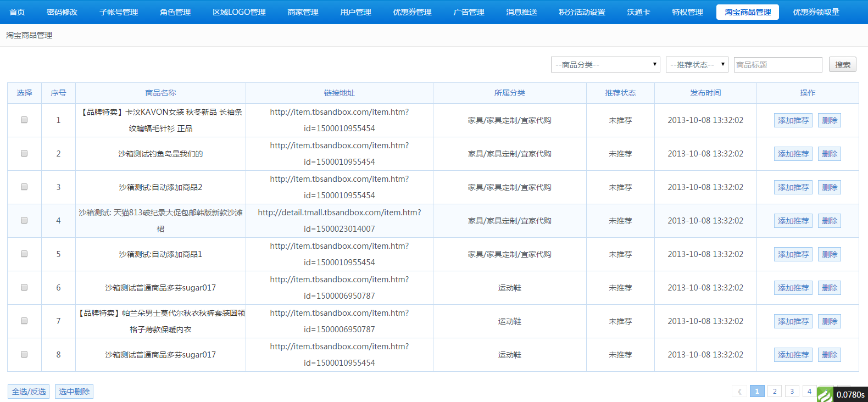
Task: Click 删除 in row 3
Action: tap(830, 187)
